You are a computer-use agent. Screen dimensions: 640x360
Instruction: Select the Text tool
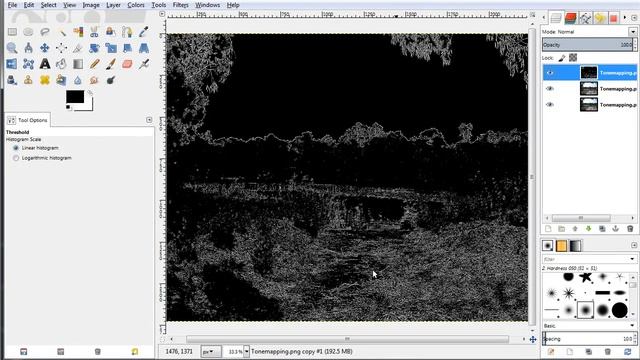coord(45,64)
